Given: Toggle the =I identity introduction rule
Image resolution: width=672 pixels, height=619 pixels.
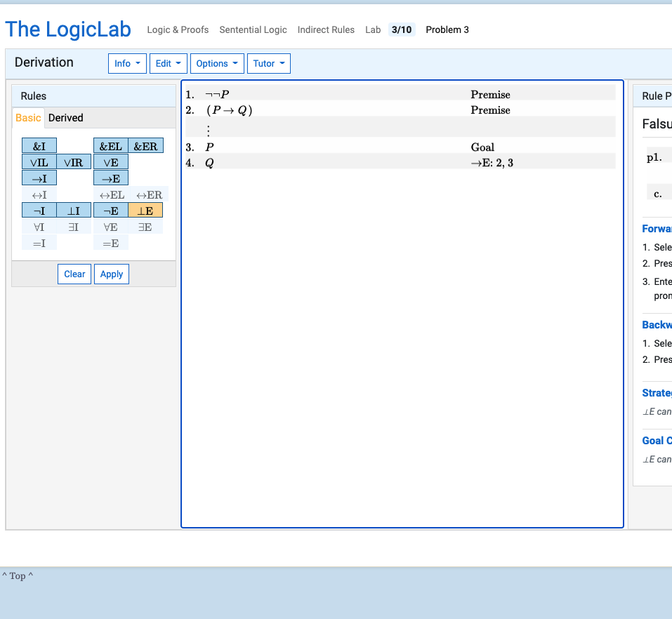Looking at the screenshot, I should 39,242.
